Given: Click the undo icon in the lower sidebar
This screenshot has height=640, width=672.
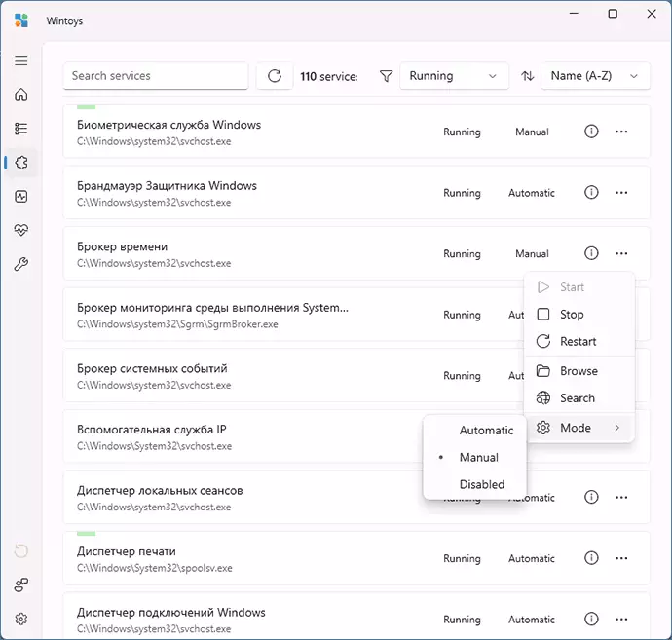Looking at the screenshot, I should (21, 550).
